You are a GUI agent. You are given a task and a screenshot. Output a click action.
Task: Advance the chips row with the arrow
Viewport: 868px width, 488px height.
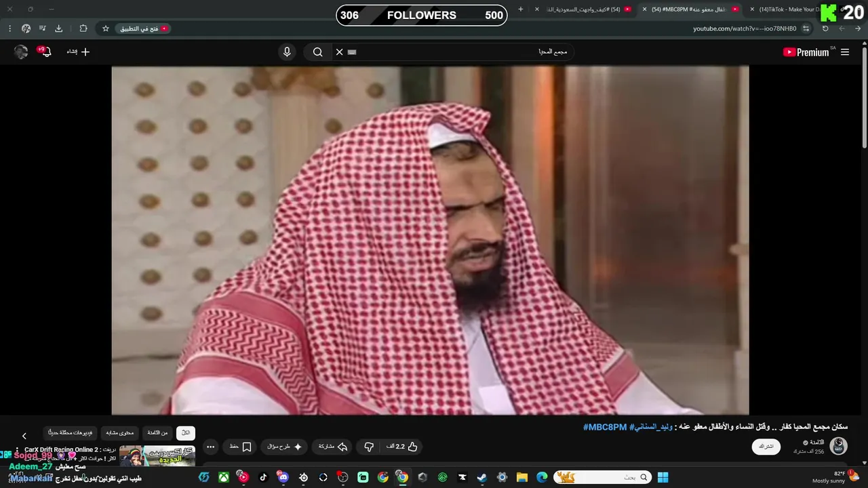pyautogui.click(x=24, y=436)
